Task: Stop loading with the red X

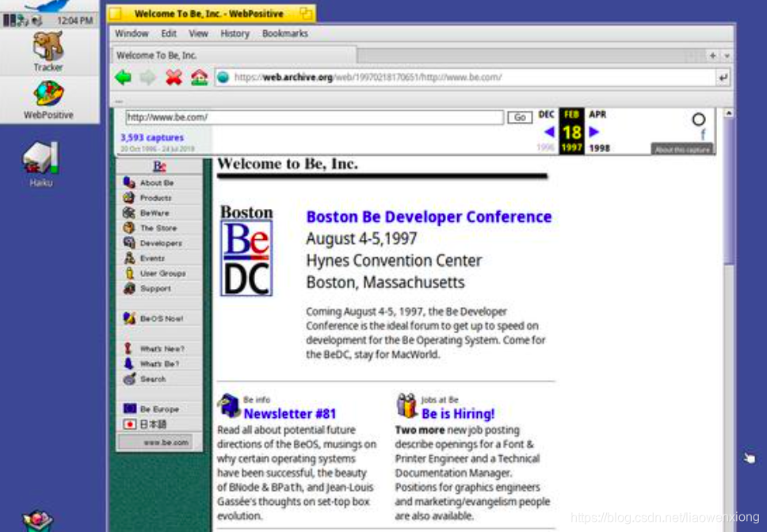Action: pyautogui.click(x=174, y=77)
